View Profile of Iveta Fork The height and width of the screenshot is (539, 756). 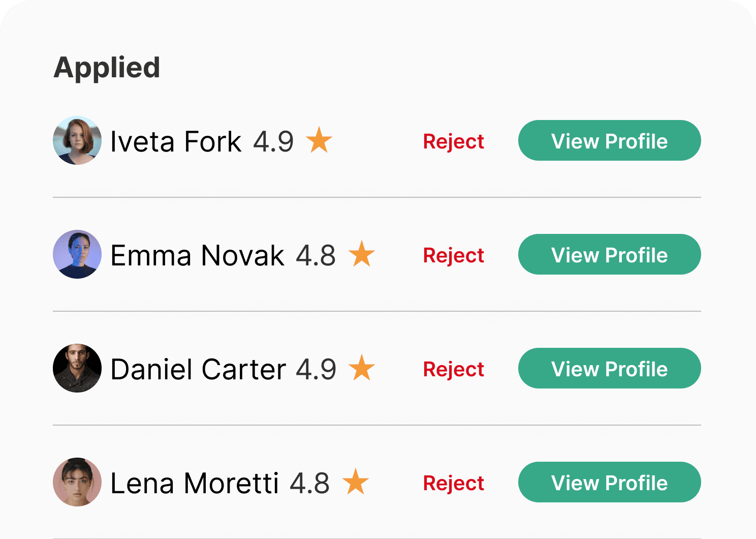pyautogui.click(x=609, y=141)
